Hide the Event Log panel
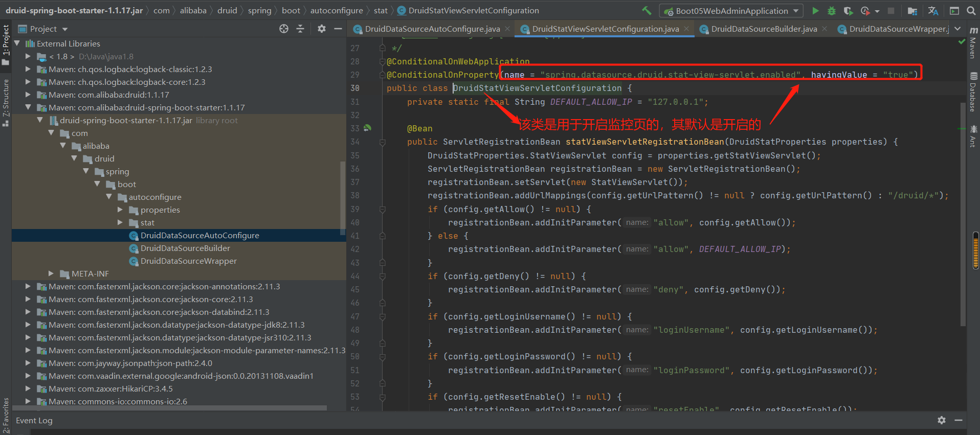 (x=959, y=420)
